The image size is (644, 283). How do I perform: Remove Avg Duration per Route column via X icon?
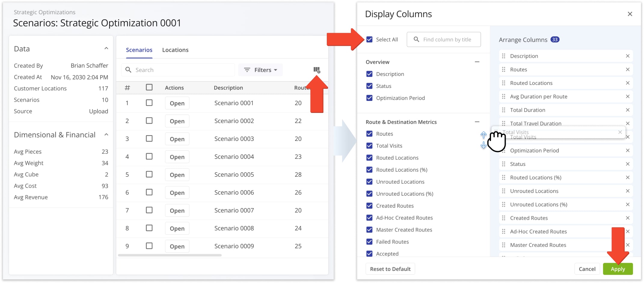(628, 96)
